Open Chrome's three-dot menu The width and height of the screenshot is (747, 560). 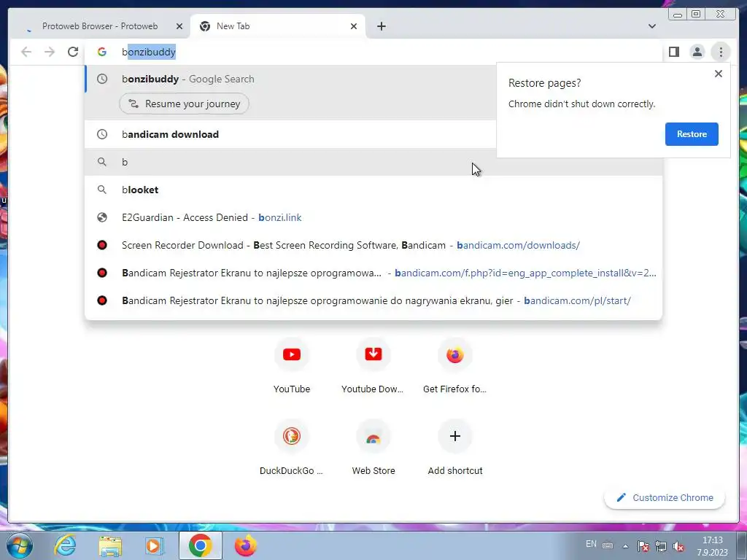[x=721, y=52]
